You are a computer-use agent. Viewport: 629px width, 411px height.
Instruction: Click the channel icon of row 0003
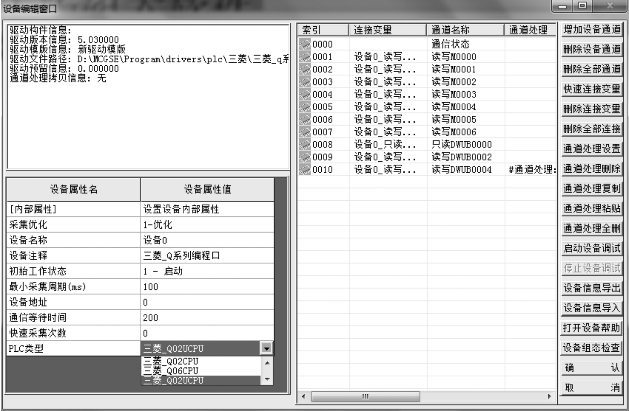305,81
